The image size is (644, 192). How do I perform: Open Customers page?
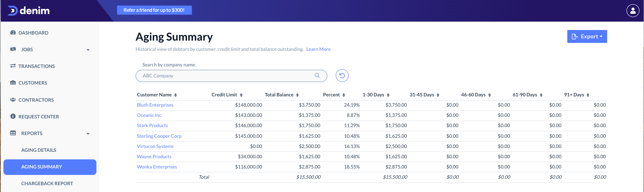click(33, 83)
